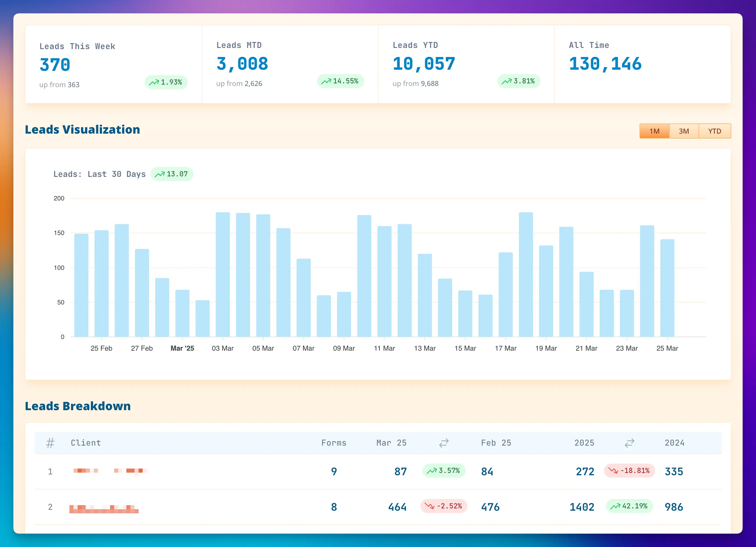Click 'up from 2,626' text
756x547 pixels.
tap(239, 83)
